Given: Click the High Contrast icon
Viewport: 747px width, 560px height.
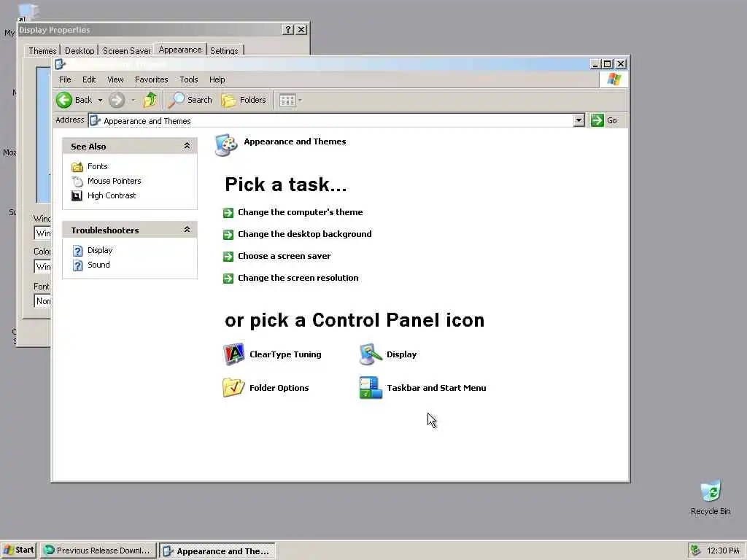Looking at the screenshot, I should [77, 195].
